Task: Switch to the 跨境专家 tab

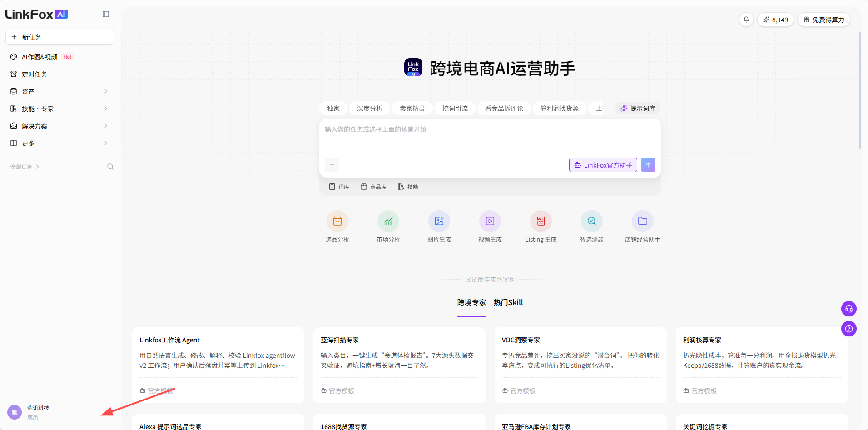Action: click(471, 302)
